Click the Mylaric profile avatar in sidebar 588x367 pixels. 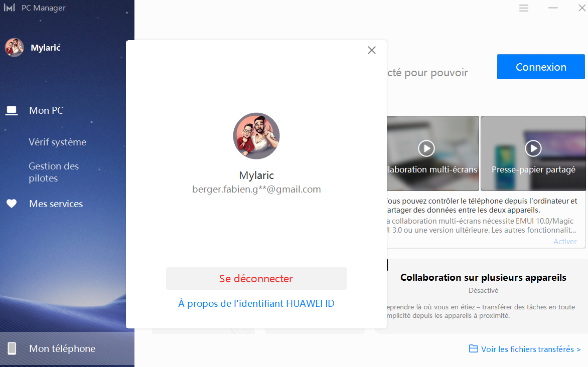[14, 47]
